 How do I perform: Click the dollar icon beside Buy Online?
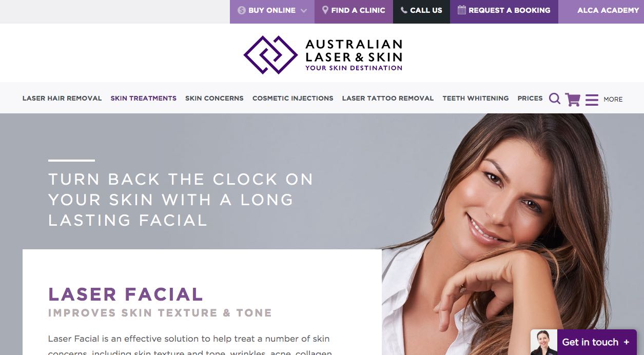pyautogui.click(x=242, y=10)
